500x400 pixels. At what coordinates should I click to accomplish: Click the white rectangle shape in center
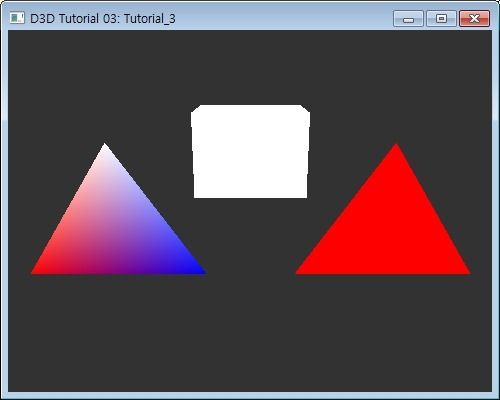(250, 152)
